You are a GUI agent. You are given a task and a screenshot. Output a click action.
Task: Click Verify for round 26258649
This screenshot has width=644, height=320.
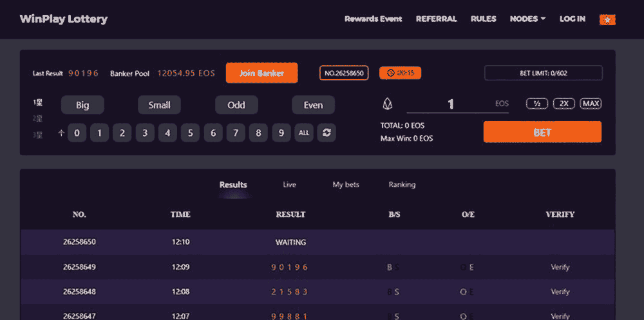[560, 267]
